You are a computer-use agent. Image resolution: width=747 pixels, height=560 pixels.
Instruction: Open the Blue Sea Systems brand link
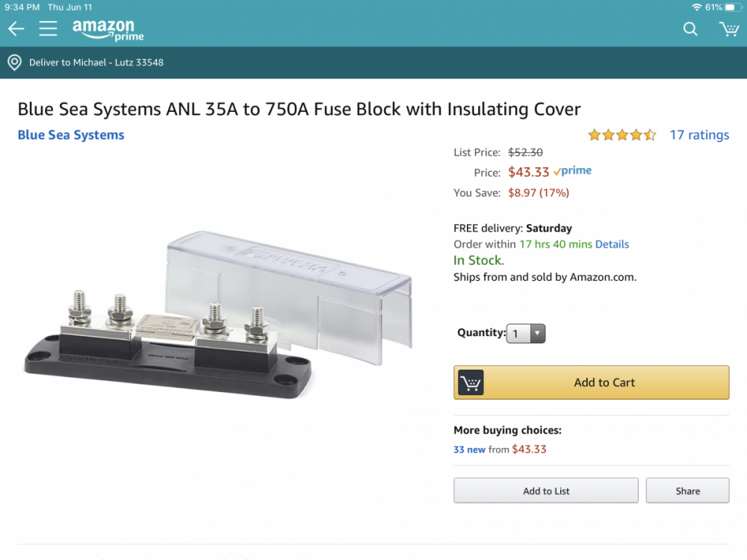pyautogui.click(x=71, y=135)
